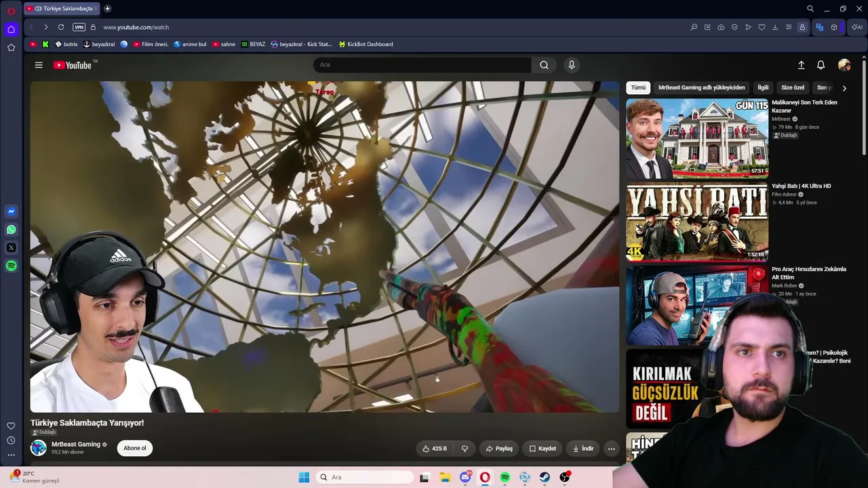Open the Opera sidebar heart pinboards
The width and height of the screenshot is (868, 488).
coord(11,426)
